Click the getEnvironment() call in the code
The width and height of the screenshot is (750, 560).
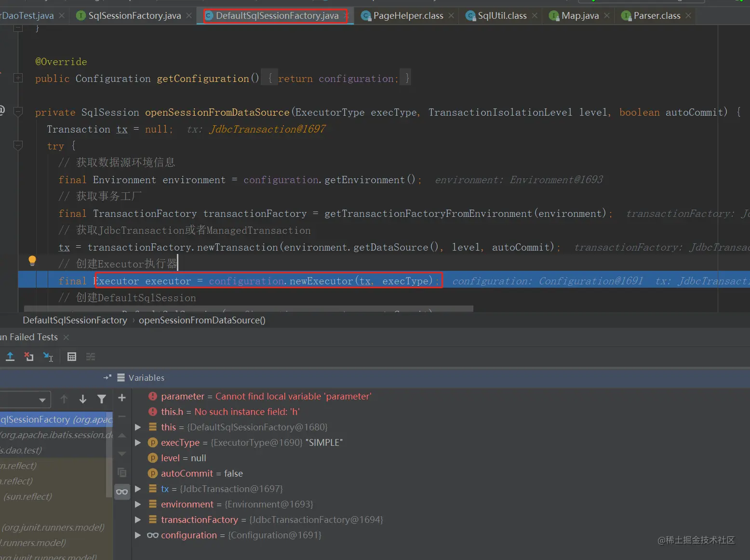(370, 180)
